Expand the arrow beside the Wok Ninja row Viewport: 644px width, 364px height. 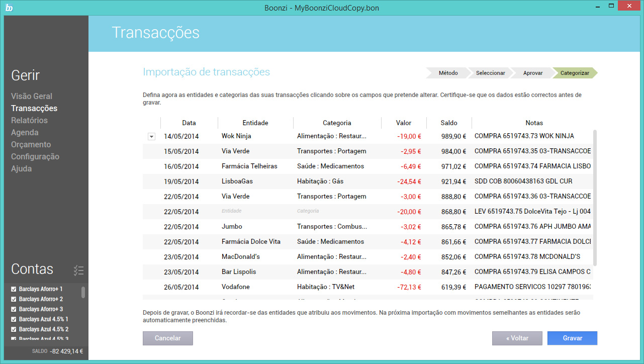coord(151,136)
